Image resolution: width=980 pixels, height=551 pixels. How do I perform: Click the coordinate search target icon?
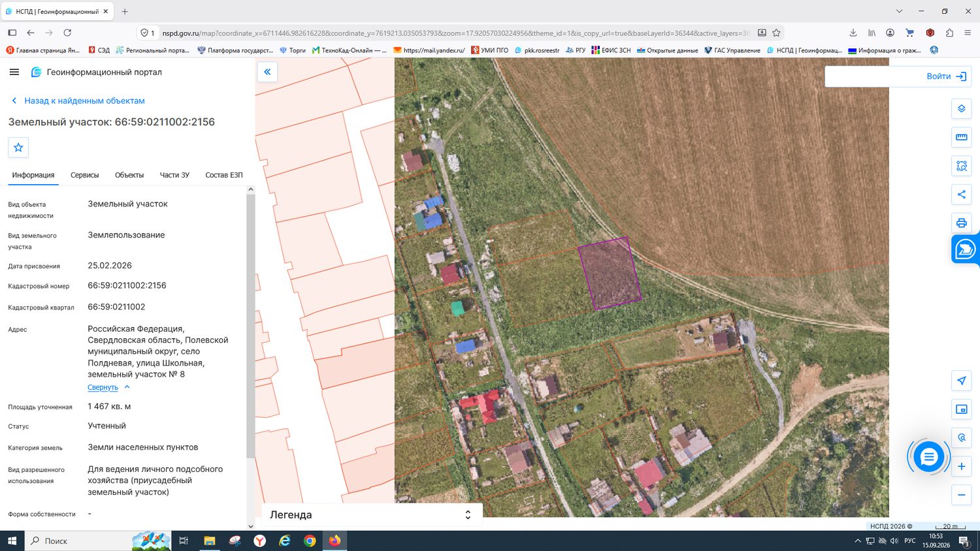click(x=961, y=438)
